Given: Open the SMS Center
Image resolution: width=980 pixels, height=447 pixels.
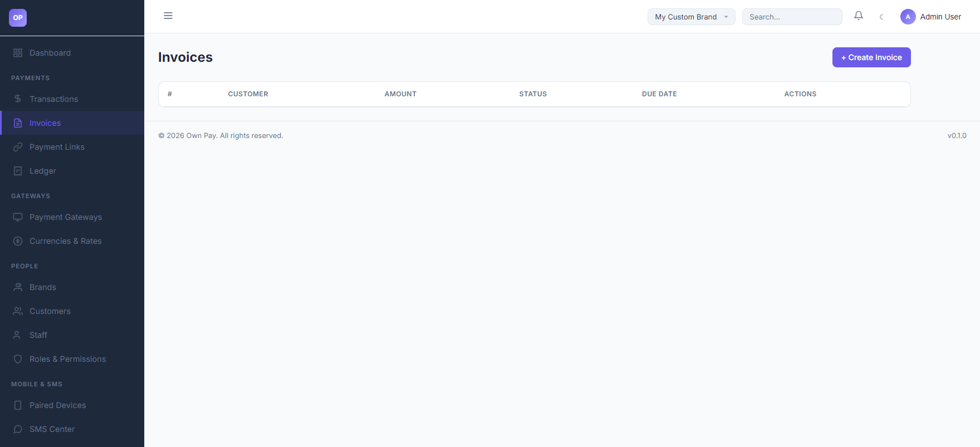Looking at the screenshot, I should pos(72,429).
